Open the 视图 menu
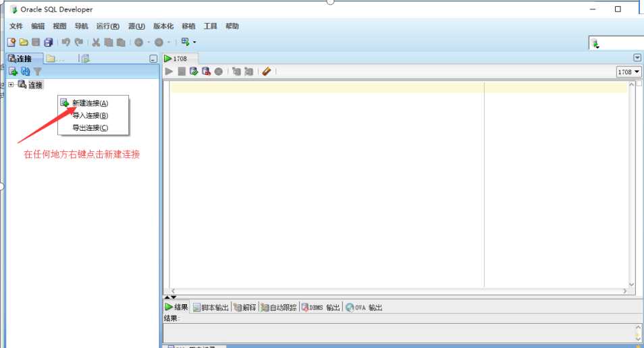 59,26
